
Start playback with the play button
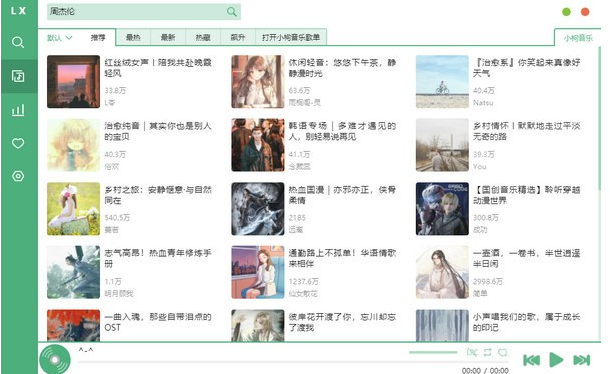click(x=556, y=360)
